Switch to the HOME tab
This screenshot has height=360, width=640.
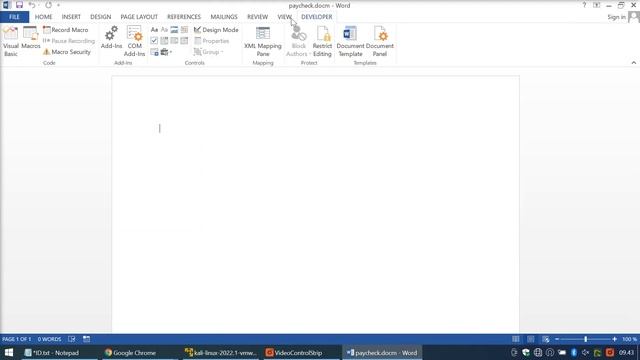43,17
